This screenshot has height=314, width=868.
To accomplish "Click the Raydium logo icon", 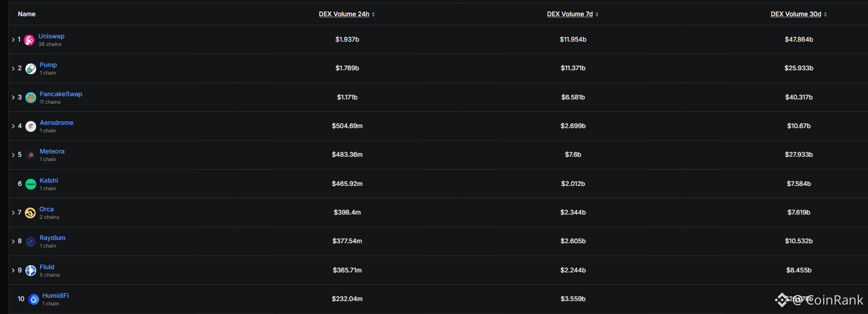I will (x=31, y=242).
